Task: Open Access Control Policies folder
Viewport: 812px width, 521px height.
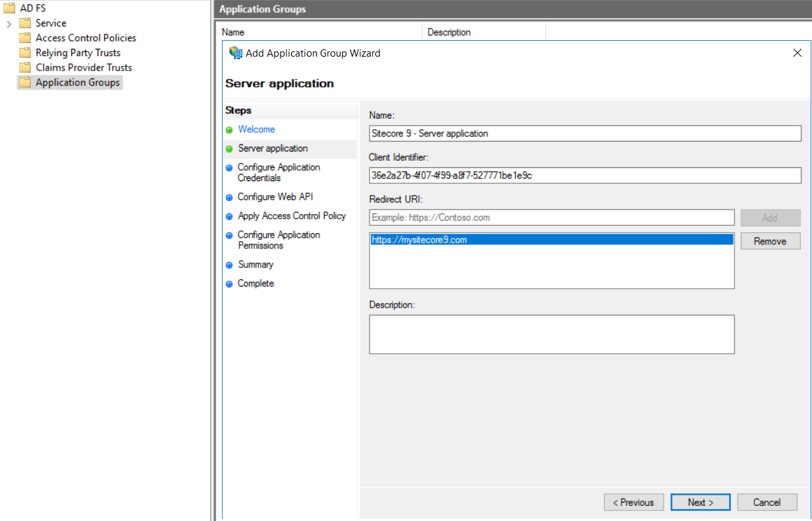Action: (x=86, y=38)
